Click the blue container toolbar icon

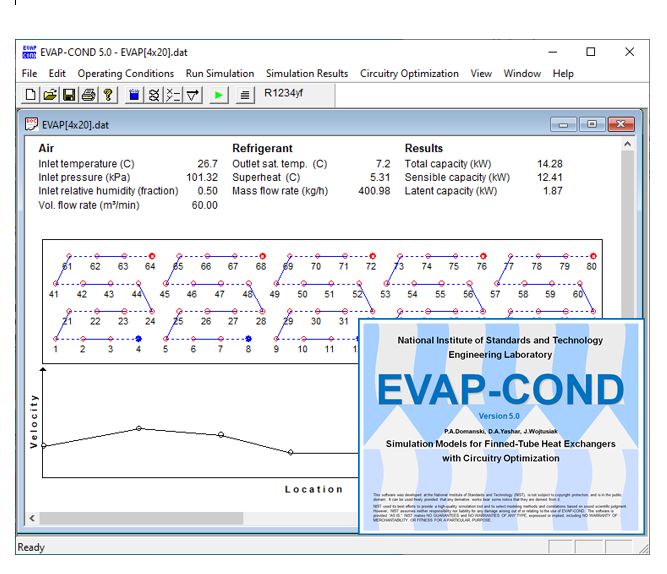pyautogui.click(x=133, y=95)
